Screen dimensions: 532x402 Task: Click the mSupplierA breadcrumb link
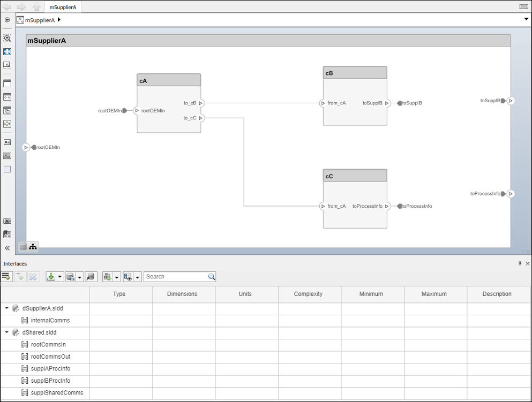click(39, 20)
